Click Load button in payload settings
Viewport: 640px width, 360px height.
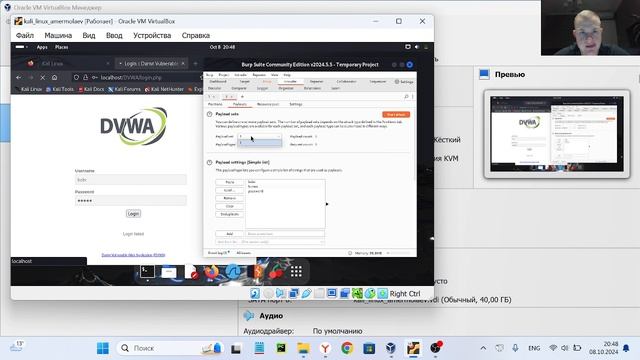coord(230,190)
